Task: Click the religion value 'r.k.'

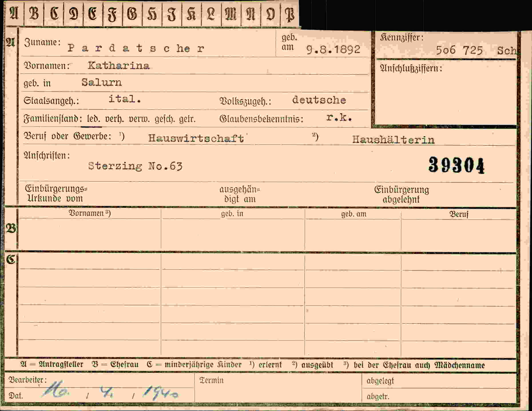Action: click(339, 118)
